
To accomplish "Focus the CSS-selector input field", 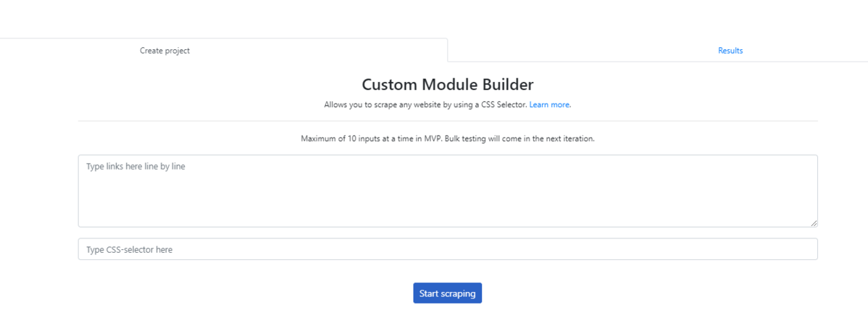I will coord(448,249).
